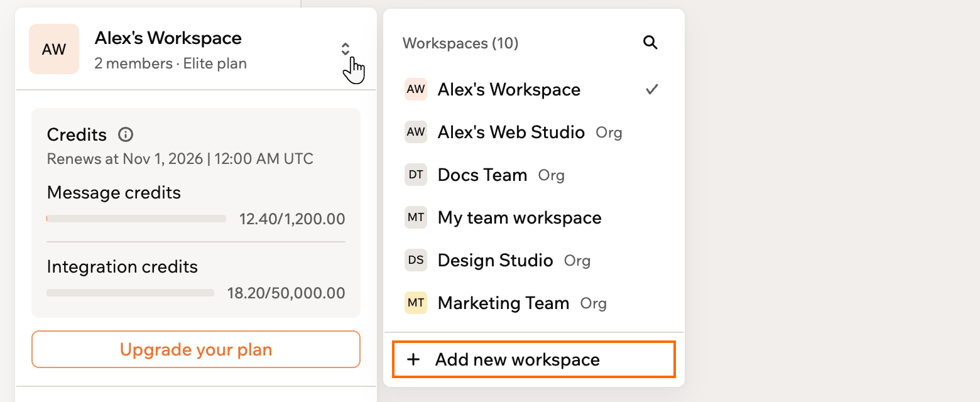Image resolution: width=980 pixels, height=402 pixels.
Task: Switch to Alex's Web Studio workspace
Action: point(534,132)
